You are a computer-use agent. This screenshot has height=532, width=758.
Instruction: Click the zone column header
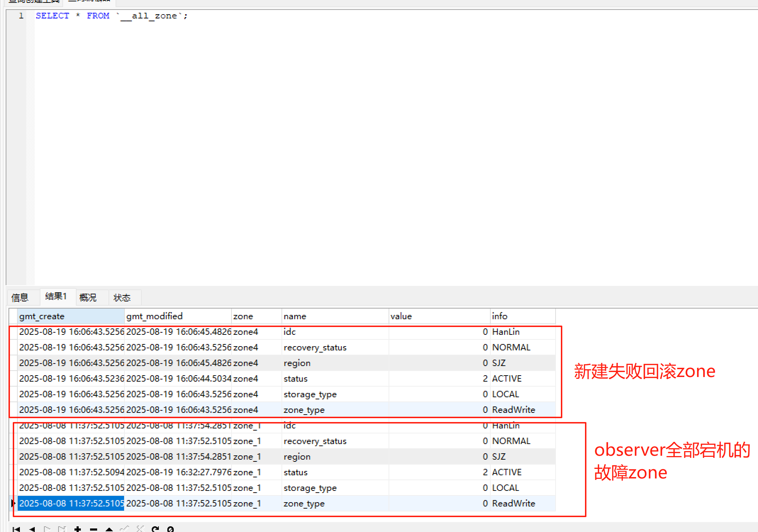(257, 316)
